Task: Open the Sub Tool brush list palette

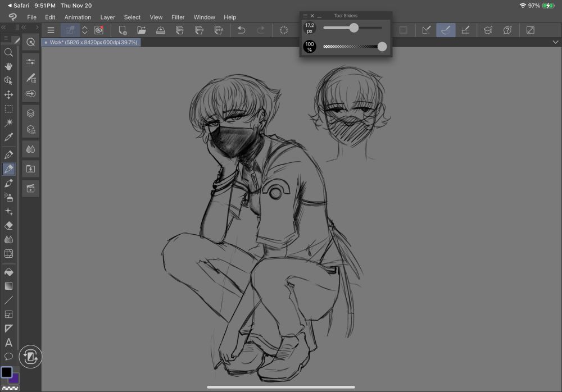Action: click(30, 78)
